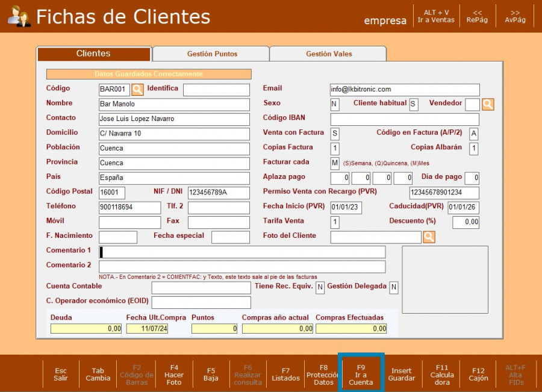The height and width of the screenshot is (392, 542).
Task: Click the clients icon in the header
Action: pyautogui.click(x=19, y=17)
